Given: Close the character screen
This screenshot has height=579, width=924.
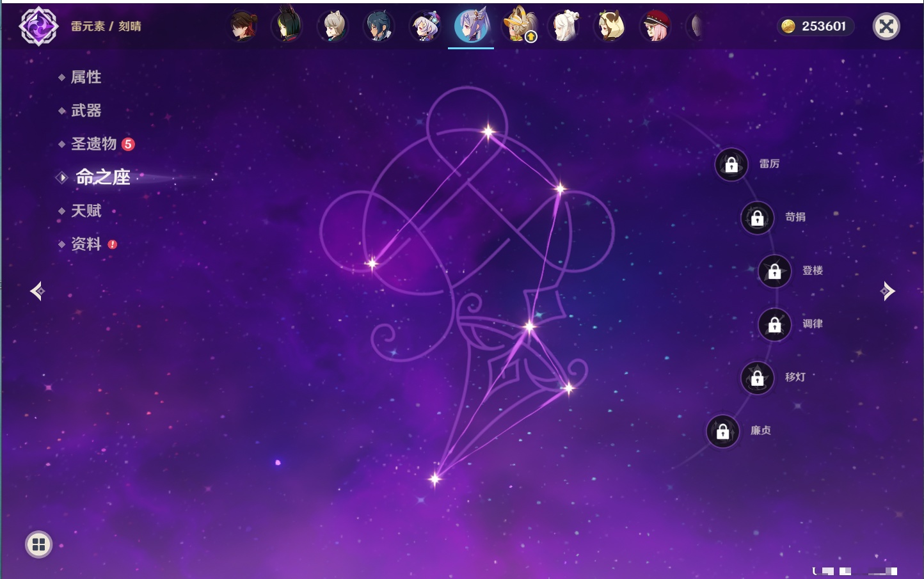Looking at the screenshot, I should pyautogui.click(x=886, y=26).
